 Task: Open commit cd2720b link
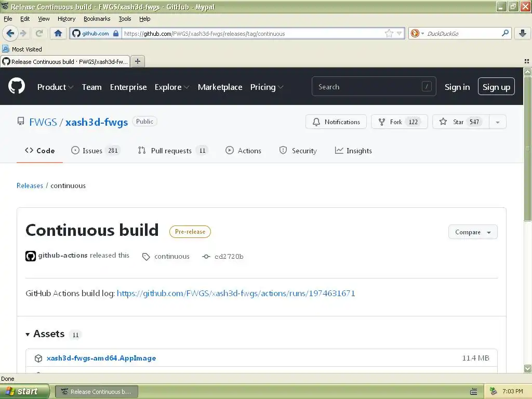223,257
